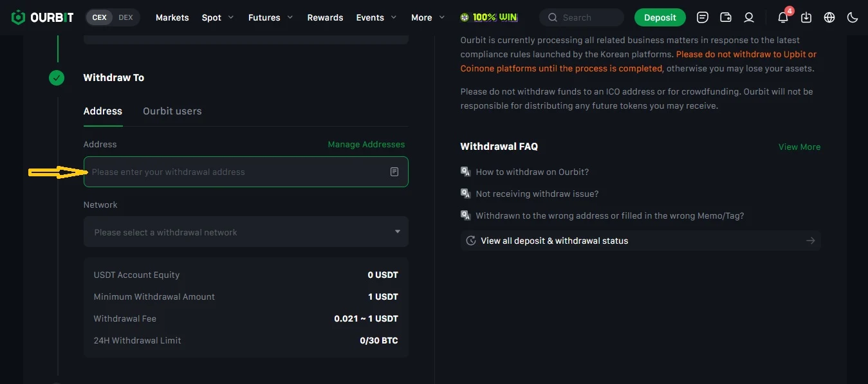The height and width of the screenshot is (384, 868).
Task: Toggle dark mode moon icon
Action: 853,17
